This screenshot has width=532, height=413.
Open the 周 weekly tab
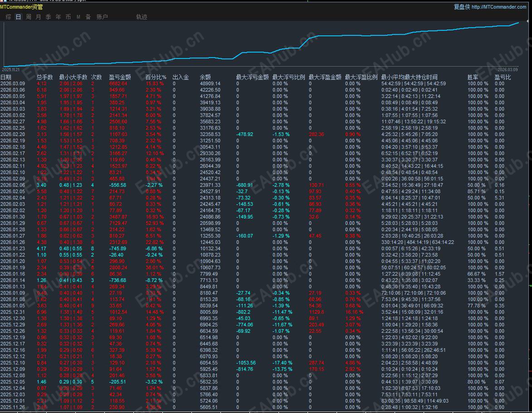coord(29,17)
